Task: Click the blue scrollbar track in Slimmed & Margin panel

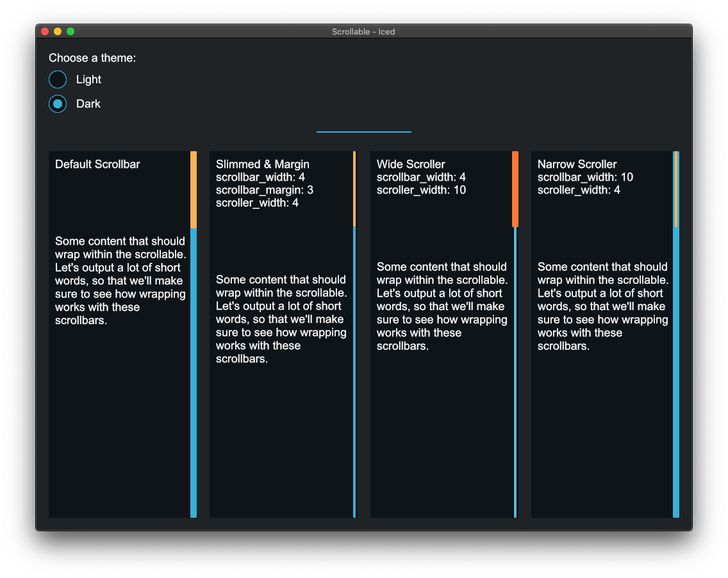Action: tap(354, 372)
